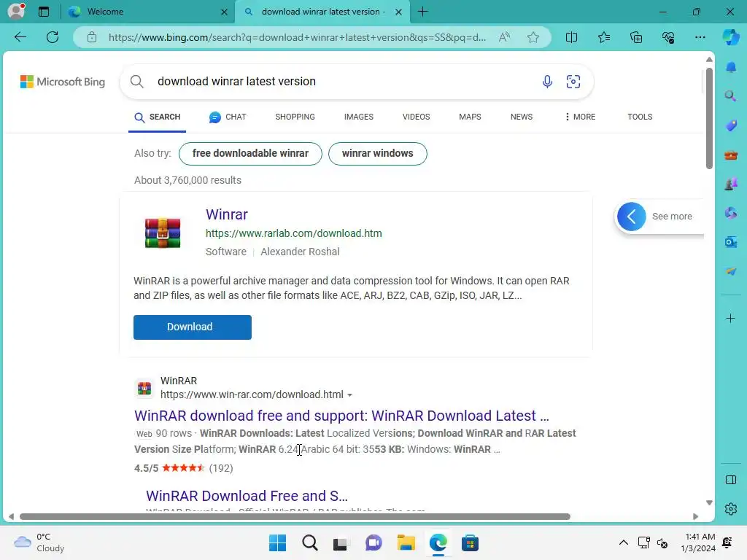Click the blue Download button
Screen dimensions: 747x560
[x=193, y=327]
